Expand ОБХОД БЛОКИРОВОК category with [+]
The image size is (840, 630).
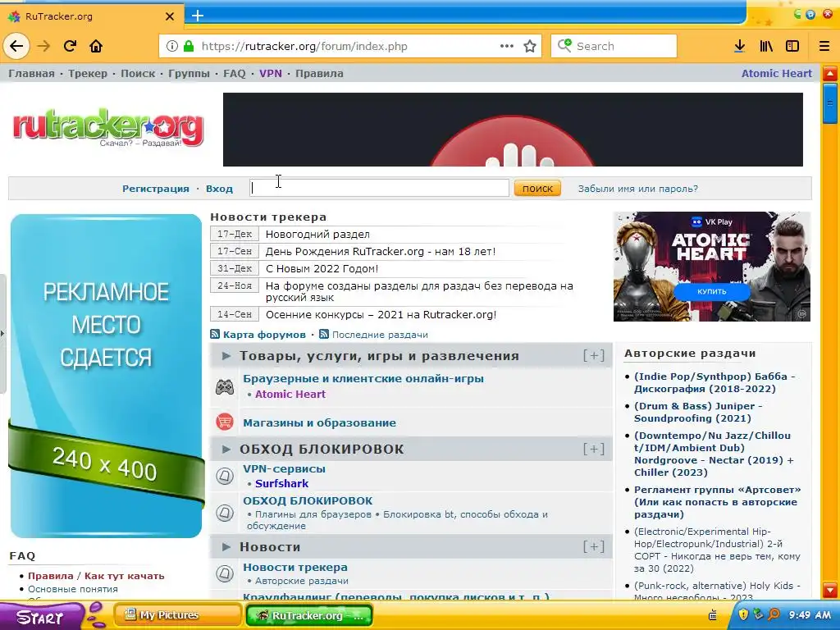click(594, 449)
